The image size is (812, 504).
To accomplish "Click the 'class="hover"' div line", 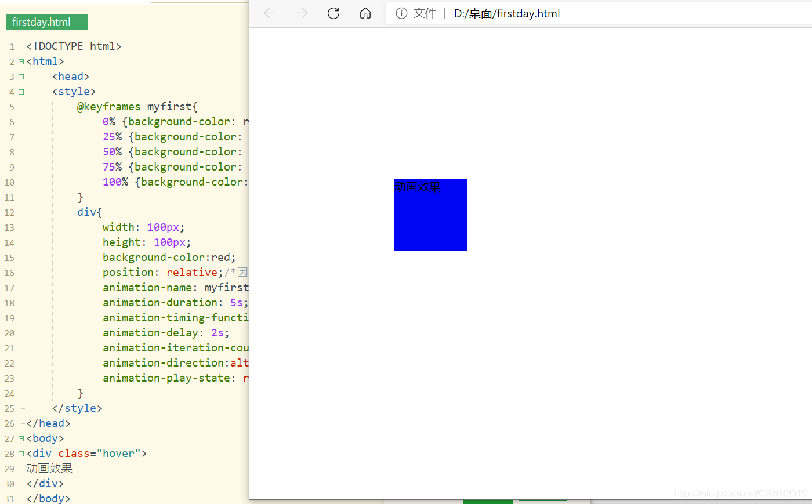I will (86, 454).
